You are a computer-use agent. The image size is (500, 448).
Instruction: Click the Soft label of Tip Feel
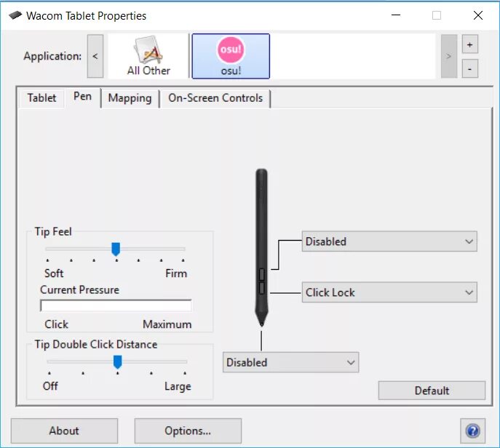click(54, 273)
